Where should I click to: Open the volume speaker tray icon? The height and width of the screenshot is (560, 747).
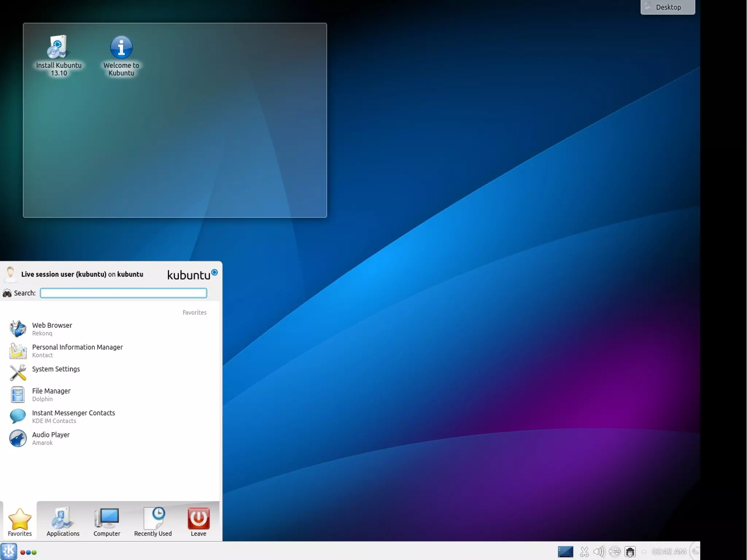click(599, 552)
